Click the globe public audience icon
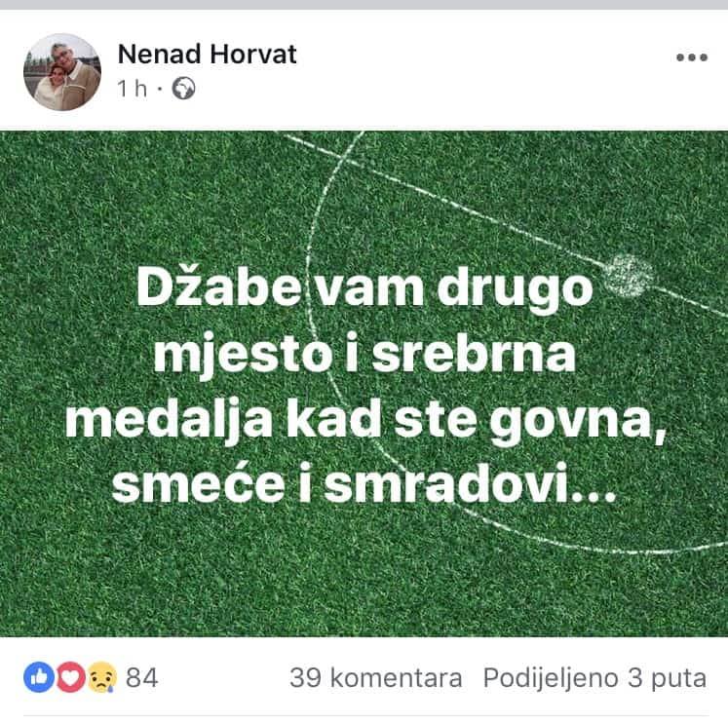The height and width of the screenshot is (724, 728). 184,89
